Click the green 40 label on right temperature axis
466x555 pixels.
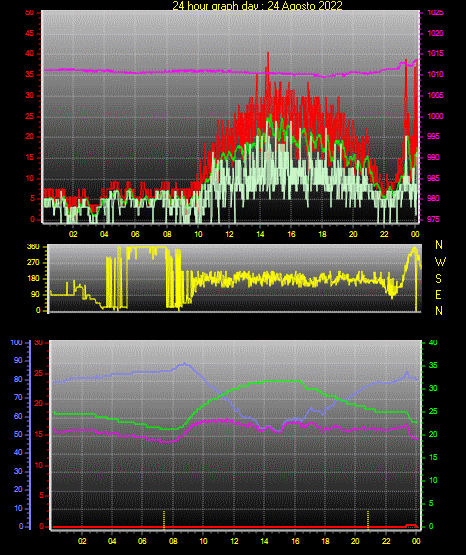(433, 343)
